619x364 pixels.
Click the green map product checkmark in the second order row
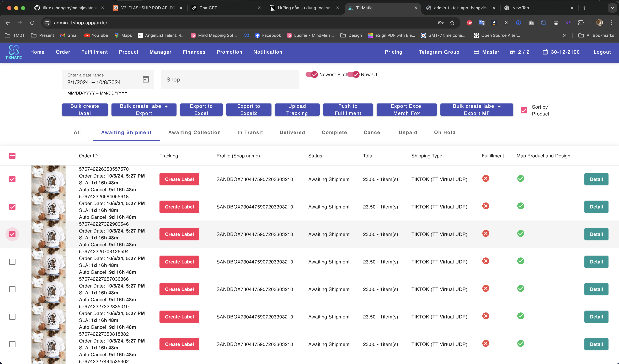(x=520, y=206)
